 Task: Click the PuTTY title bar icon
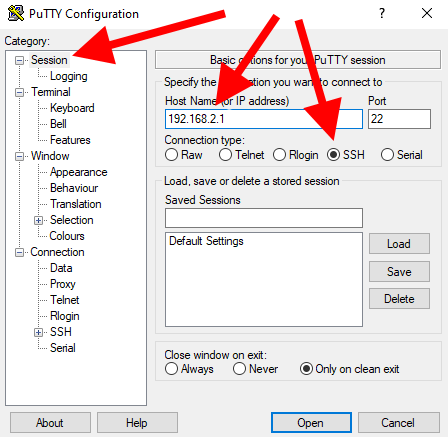(x=16, y=14)
